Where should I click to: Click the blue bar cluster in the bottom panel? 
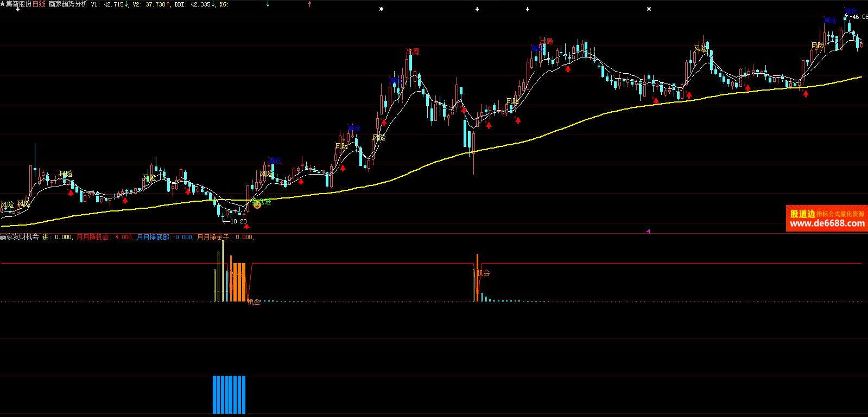(x=229, y=394)
